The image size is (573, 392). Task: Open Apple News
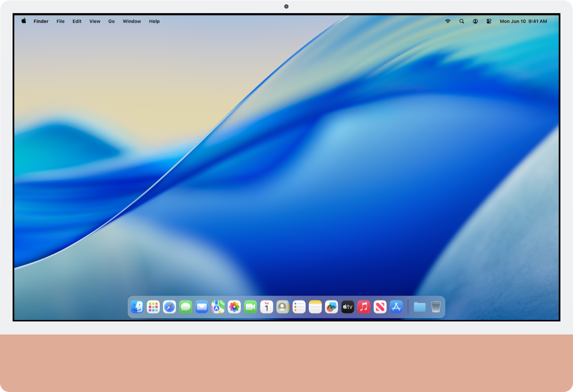[380, 307]
